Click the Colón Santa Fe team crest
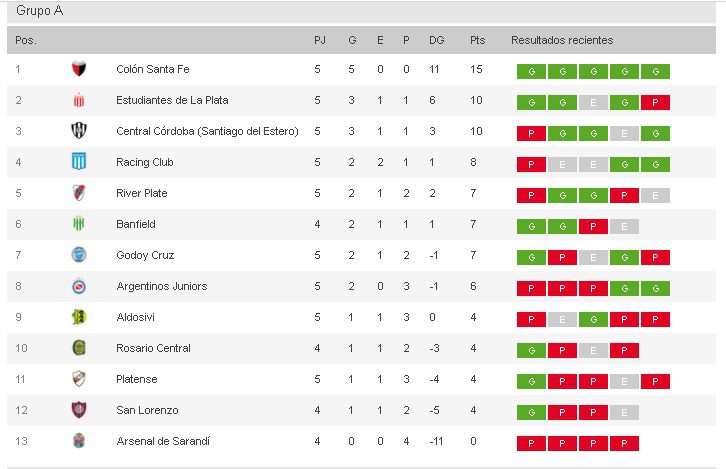 (x=79, y=70)
